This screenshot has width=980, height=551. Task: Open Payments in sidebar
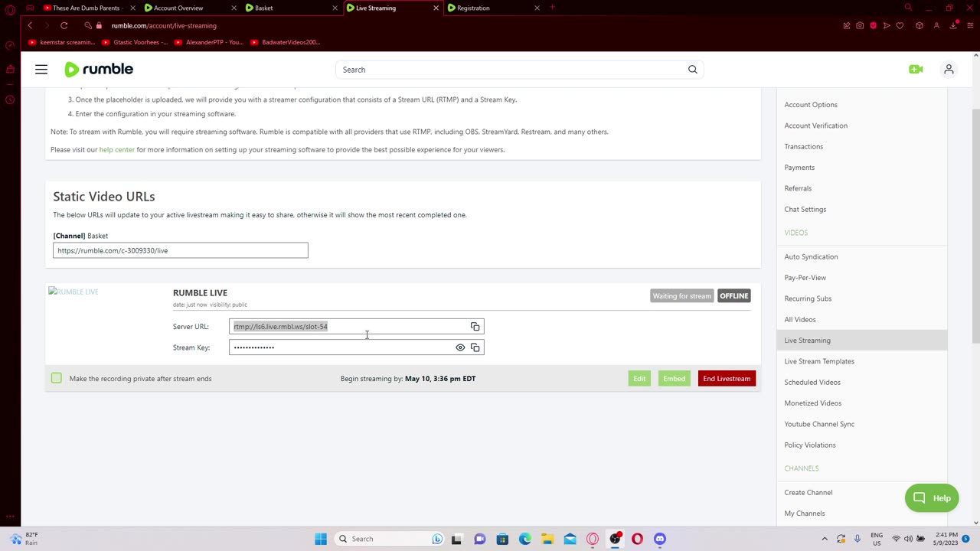pyautogui.click(x=799, y=167)
